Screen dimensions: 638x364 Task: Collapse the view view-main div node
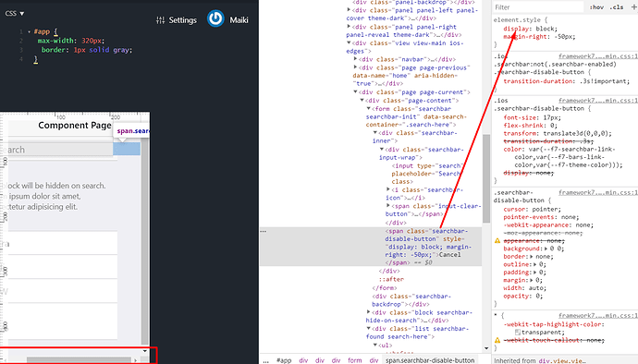[x=349, y=42]
